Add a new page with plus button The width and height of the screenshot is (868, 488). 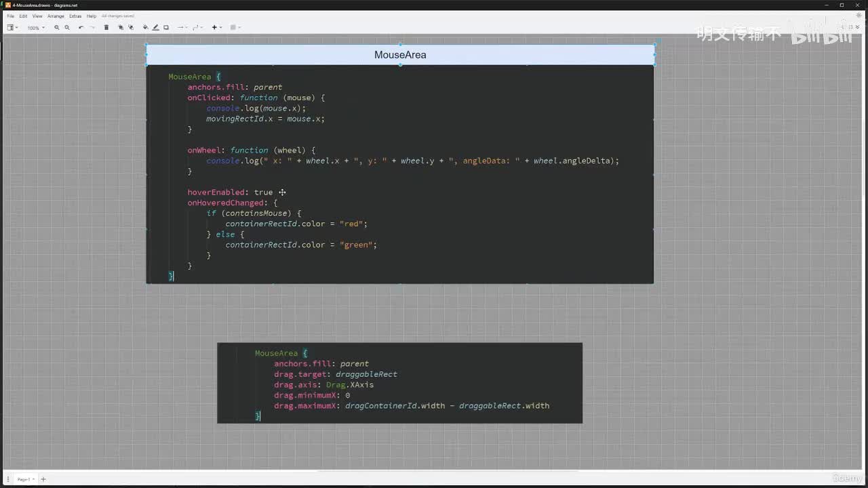click(x=43, y=479)
